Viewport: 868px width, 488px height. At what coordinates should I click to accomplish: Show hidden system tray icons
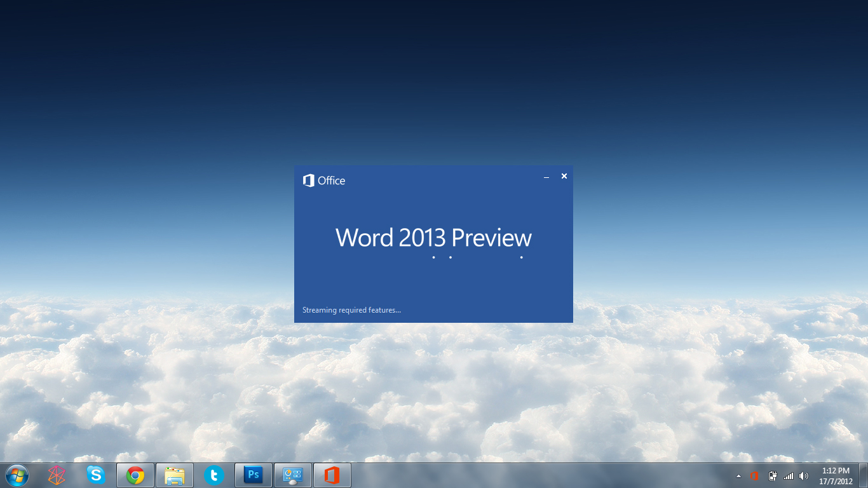[738, 476]
